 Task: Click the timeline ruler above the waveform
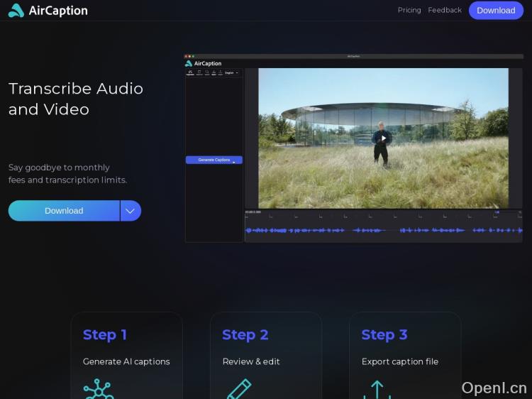coord(383,215)
